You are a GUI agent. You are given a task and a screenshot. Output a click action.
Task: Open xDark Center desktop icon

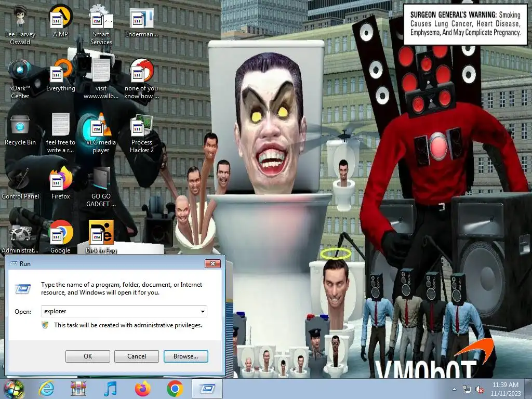[20, 79]
